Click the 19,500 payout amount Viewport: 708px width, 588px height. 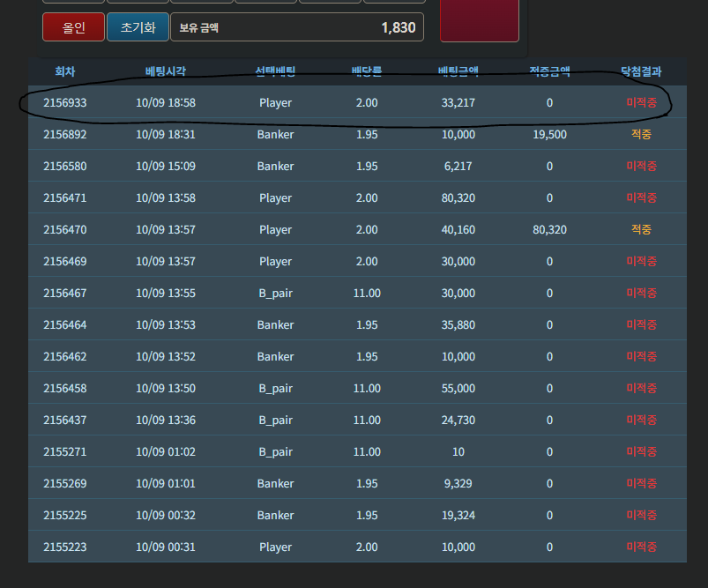click(549, 135)
